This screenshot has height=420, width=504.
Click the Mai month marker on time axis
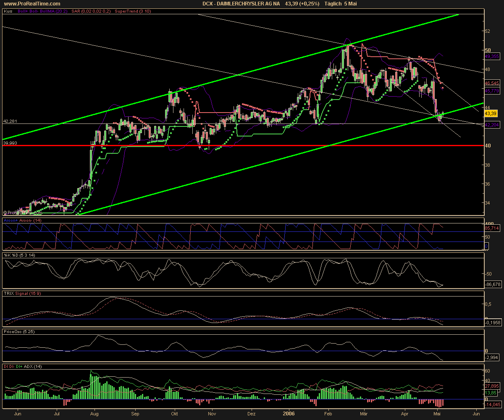pyautogui.click(x=437, y=413)
